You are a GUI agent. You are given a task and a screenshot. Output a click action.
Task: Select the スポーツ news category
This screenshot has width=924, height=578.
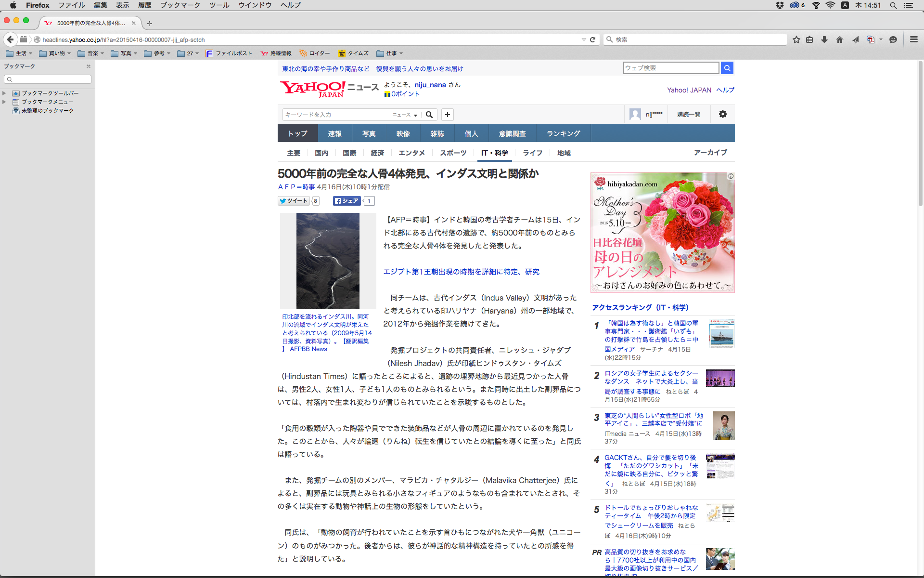(x=453, y=153)
